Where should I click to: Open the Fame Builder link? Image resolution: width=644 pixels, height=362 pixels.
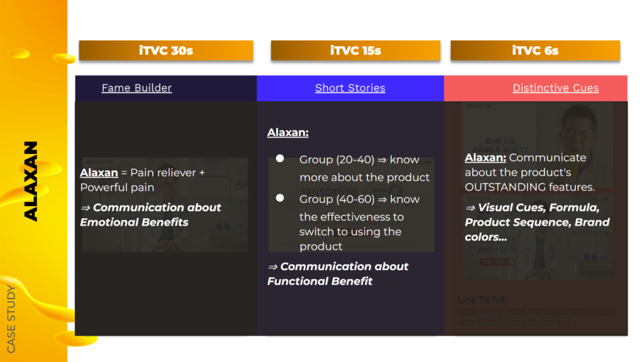point(136,88)
